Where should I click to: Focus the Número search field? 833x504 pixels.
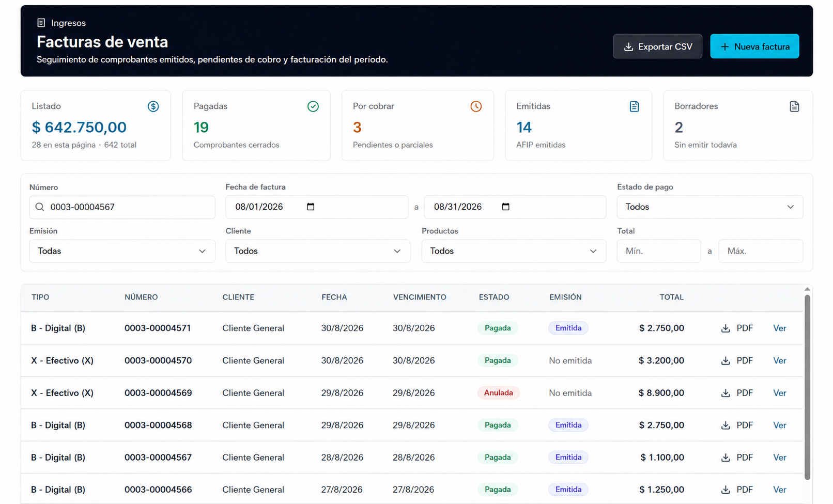(x=122, y=207)
